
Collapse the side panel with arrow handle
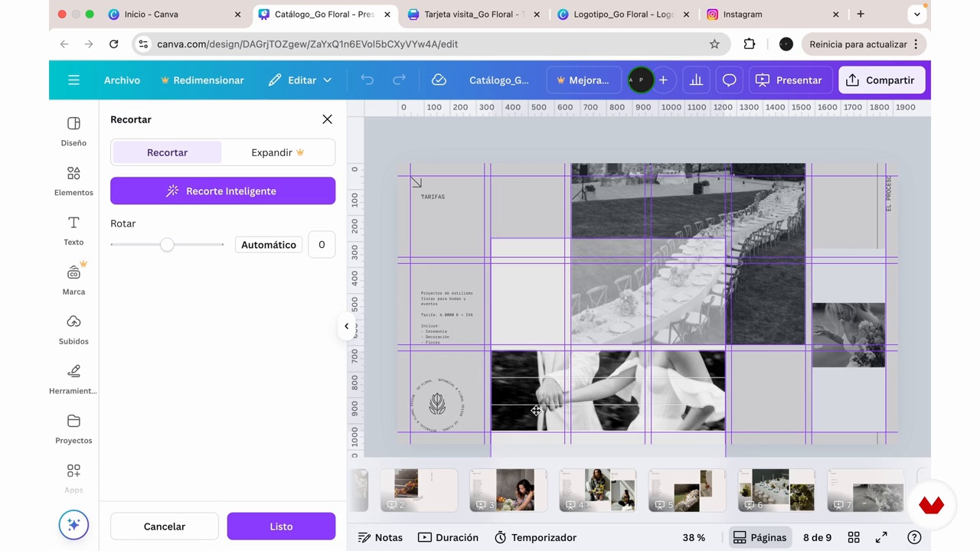346,326
